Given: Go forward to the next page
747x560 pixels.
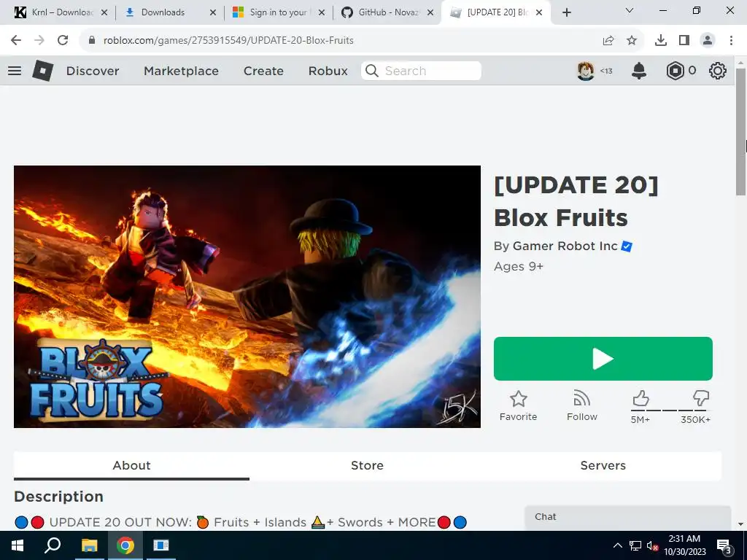Looking at the screenshot, I should (39, 40).
